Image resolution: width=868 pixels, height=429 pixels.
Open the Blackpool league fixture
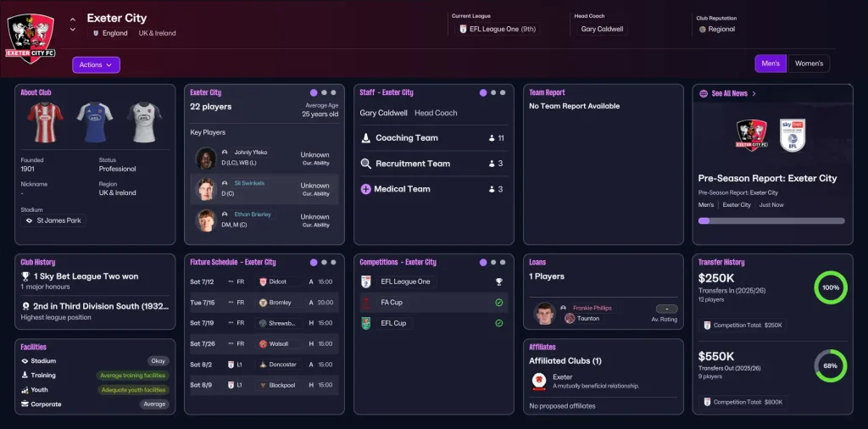click(x=264, y=385)
